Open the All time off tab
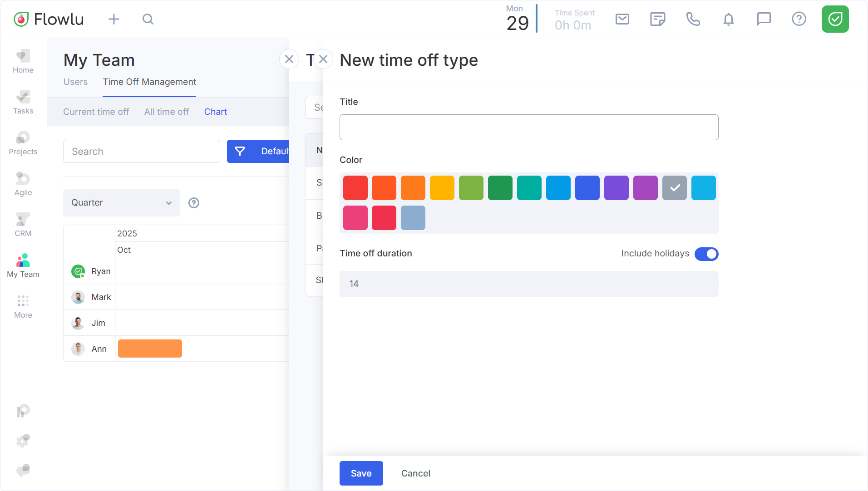Screen dimensions: 868x491 tap(166, 112)
